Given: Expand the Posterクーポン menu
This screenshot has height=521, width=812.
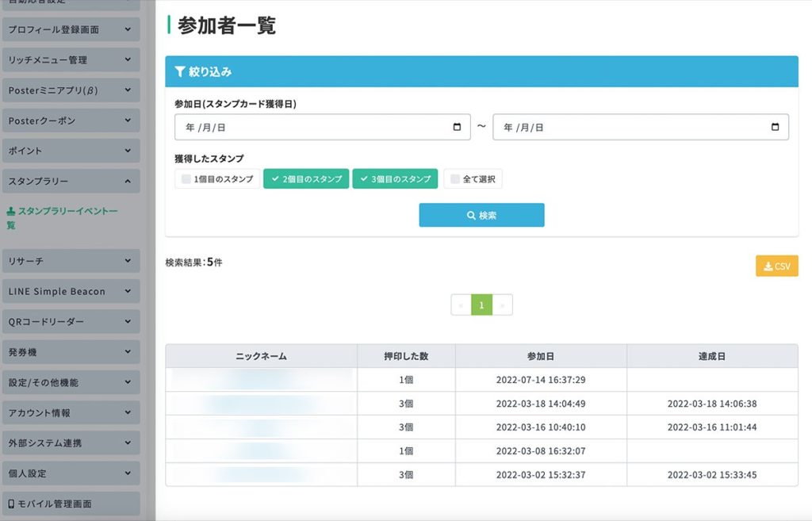Looking at the screenshot, I should [71, 121].
